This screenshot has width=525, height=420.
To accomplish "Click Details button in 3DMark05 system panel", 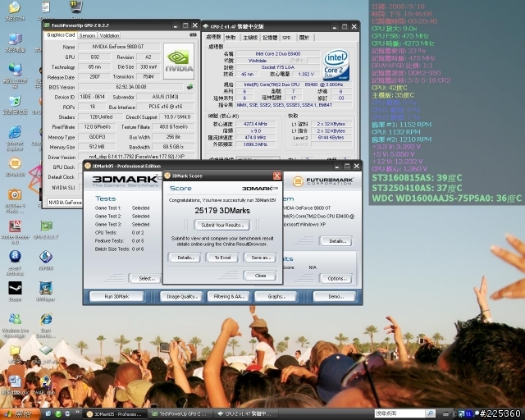I will 336,241.
